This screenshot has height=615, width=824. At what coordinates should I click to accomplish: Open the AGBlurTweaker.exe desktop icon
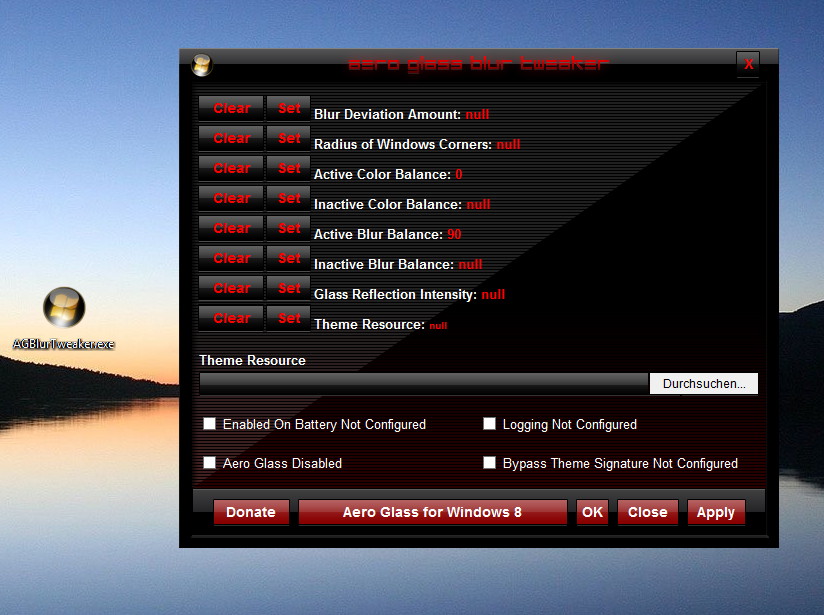[64, 318]
